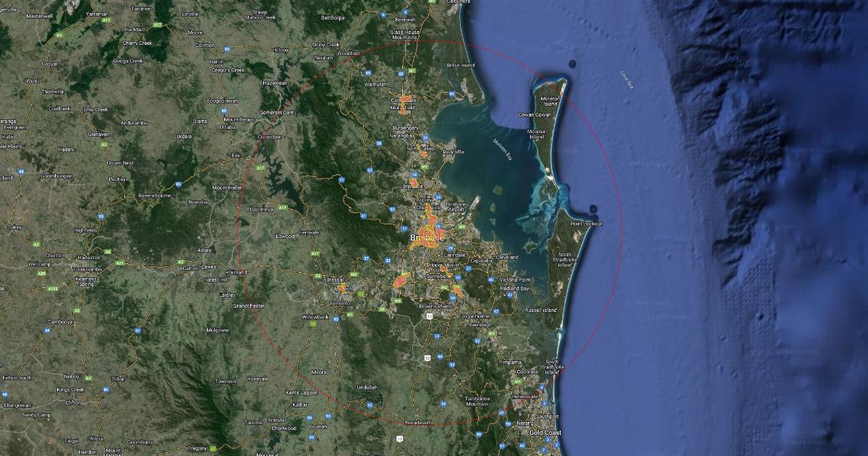Click the Boonah label

[318, 428]
